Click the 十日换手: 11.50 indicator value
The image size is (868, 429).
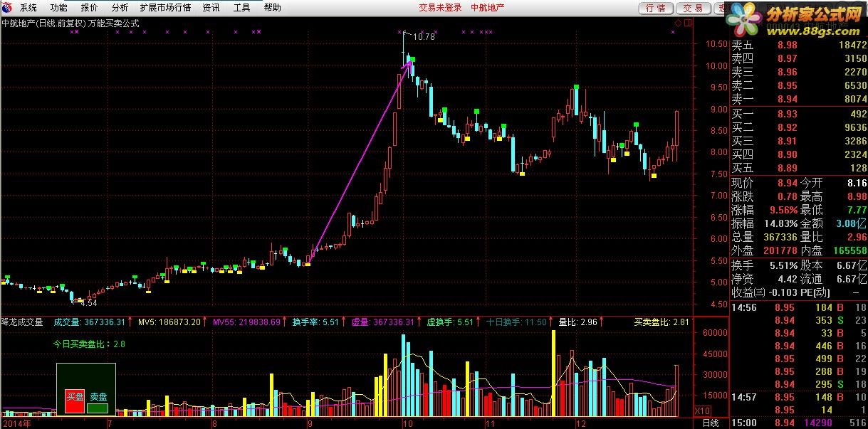(x=517, y=322)
